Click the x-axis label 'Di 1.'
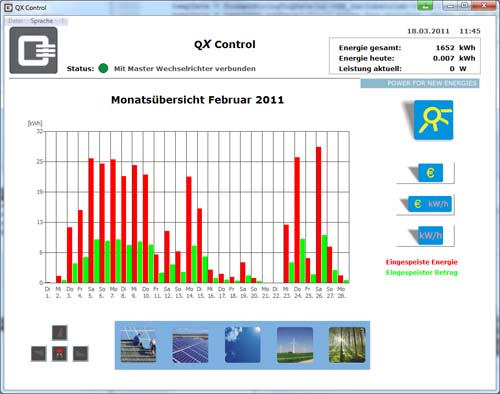Screen dimensions: 500x394 (48, 292)
